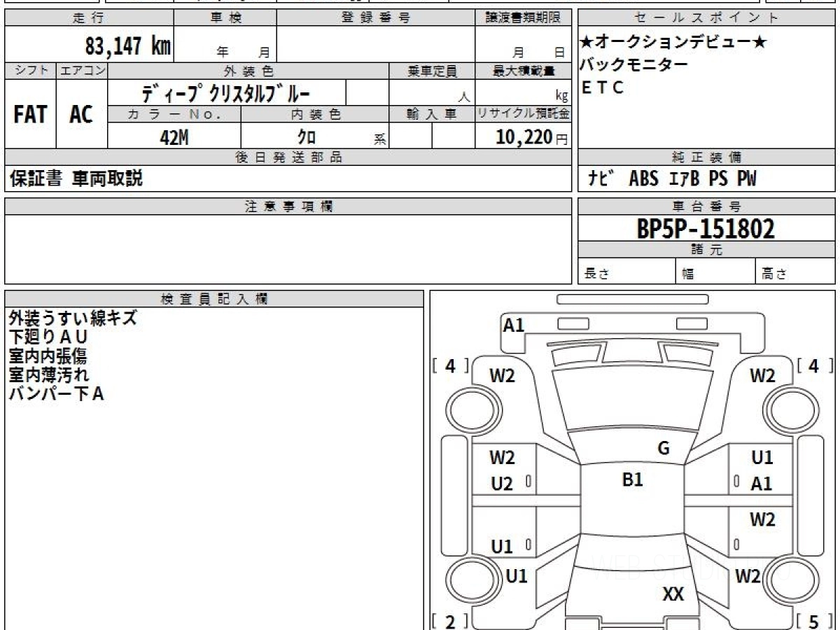Click the リサイクル預託金 header
Screen dimensions: 840x630
[524, 114]
